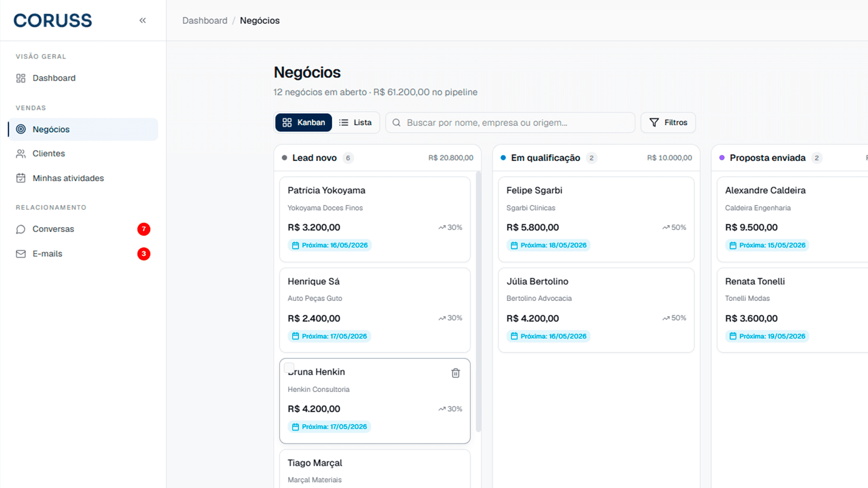Click the Proposta enviada count badge 2

pos(816,158)
